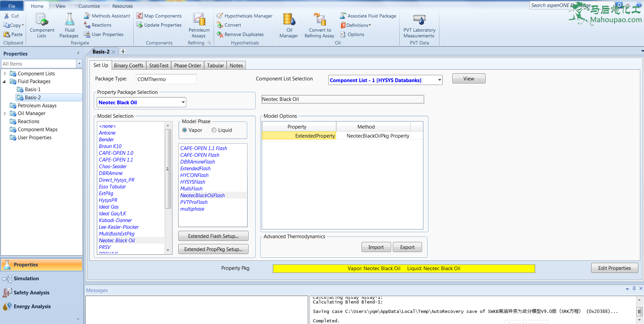Open Petroleum Assays tool

pyautogui.click(x=199, y=26)
